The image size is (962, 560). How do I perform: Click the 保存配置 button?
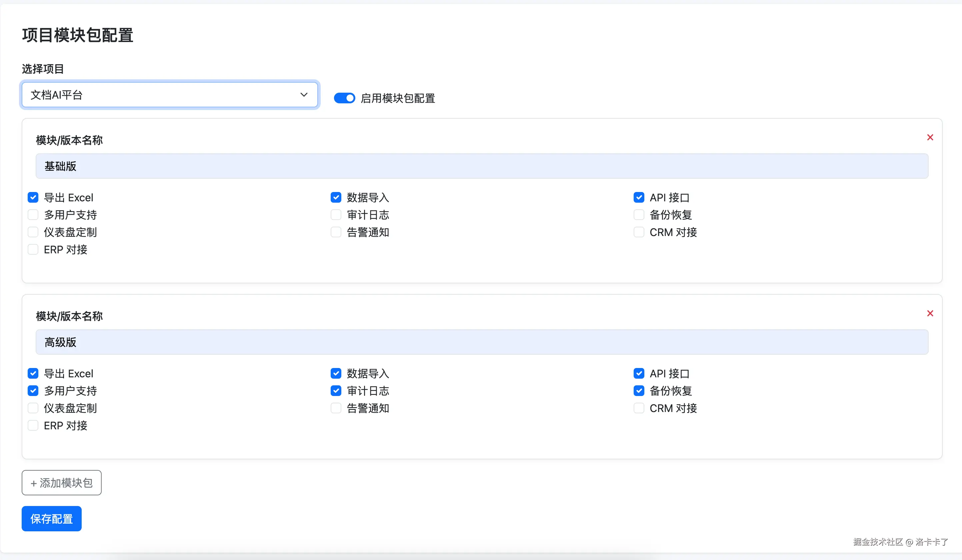(x=52, y=518)
